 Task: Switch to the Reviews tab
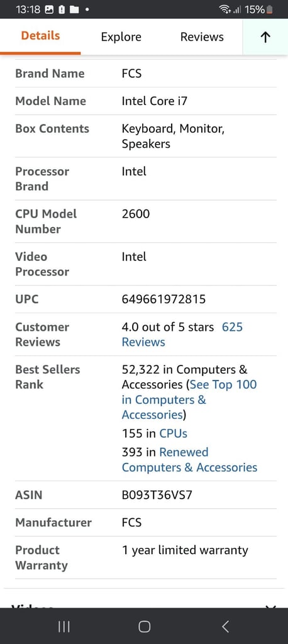click(202, 37)
